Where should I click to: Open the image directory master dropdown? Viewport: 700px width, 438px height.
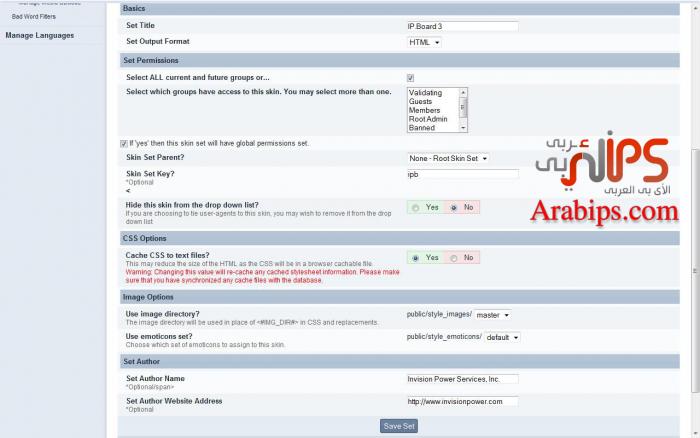(492, 315)
